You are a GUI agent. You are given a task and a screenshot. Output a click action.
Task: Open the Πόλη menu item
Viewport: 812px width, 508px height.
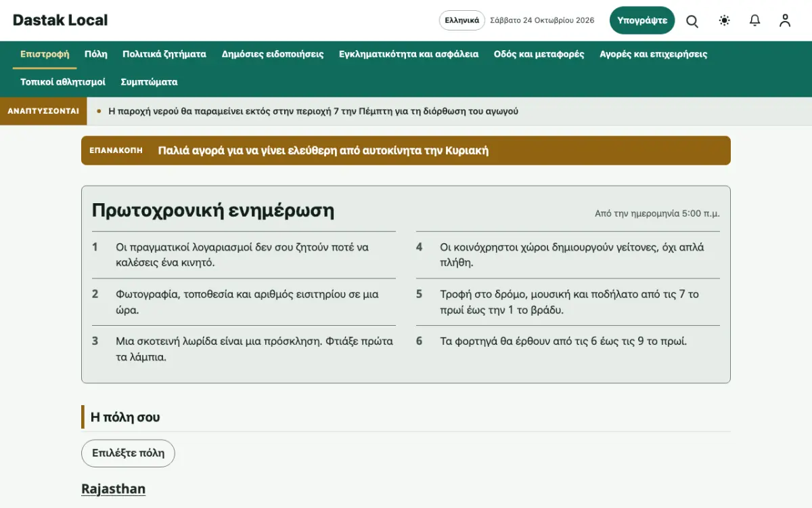[x=96, y=54]
